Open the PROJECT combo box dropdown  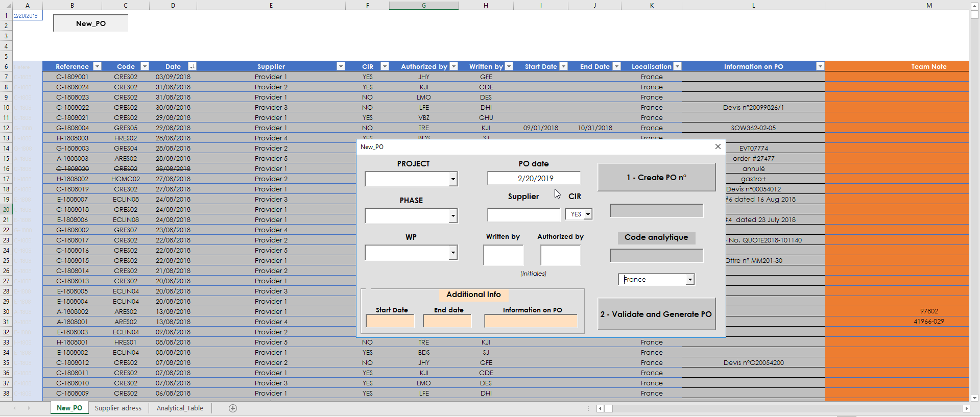453,179
